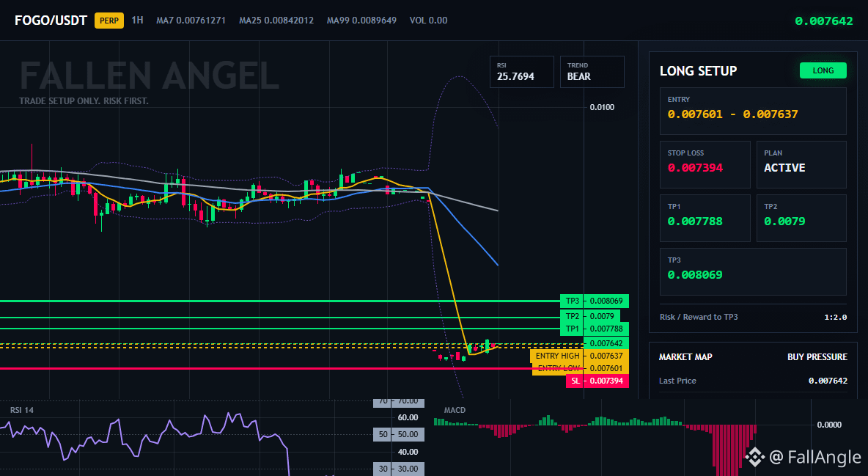868x476 pixels.
Task: Click the TP3 price tag on chart
Action: tap(595, 301)
